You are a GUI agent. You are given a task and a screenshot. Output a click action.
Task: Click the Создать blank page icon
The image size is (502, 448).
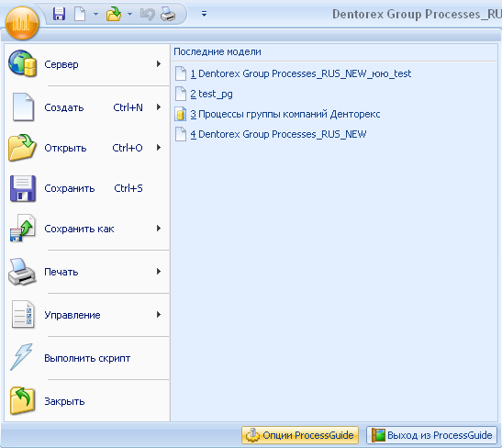coord(23,107)
